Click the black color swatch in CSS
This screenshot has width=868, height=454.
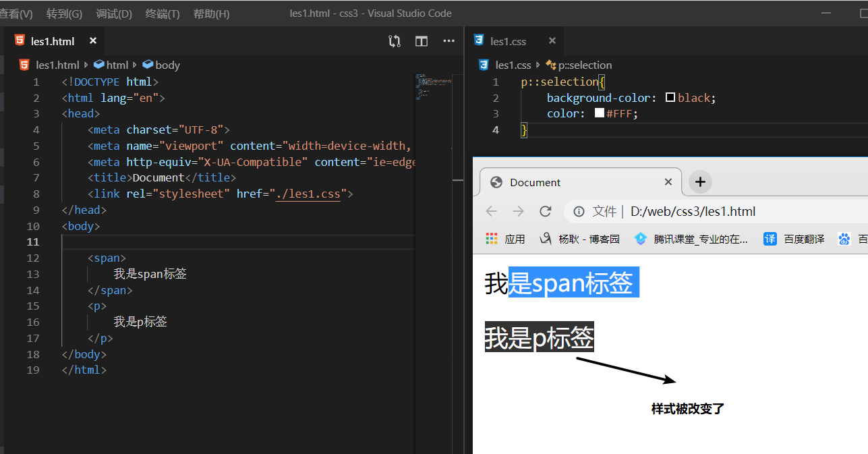point(670,98)
